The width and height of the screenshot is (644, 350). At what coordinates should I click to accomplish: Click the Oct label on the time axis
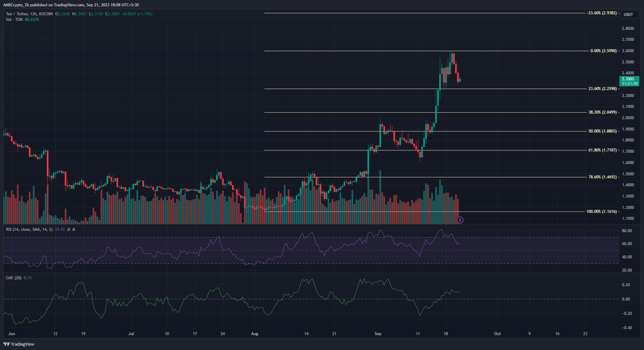(x=497, y=334)
